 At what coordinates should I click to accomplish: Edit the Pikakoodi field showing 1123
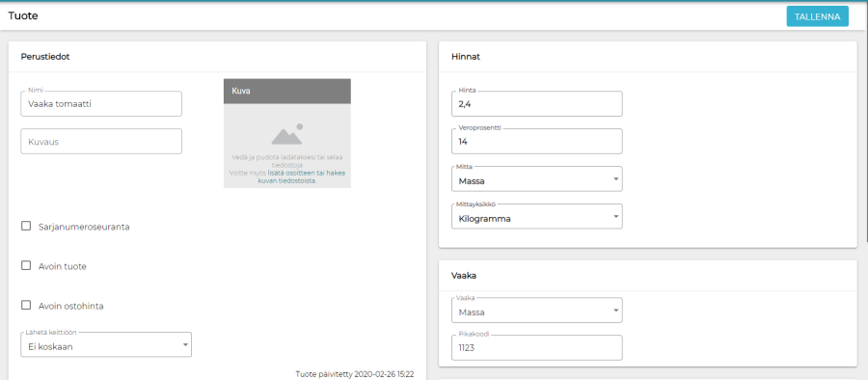tap(537, 348)
